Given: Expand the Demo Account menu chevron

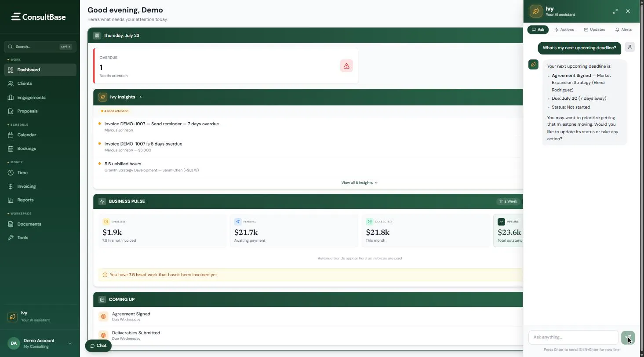Looking at the screenshot, I should click(70, 343).
